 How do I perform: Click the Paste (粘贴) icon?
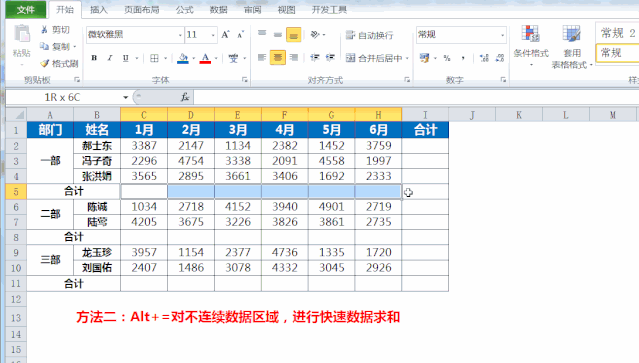(x=22, y=34)
